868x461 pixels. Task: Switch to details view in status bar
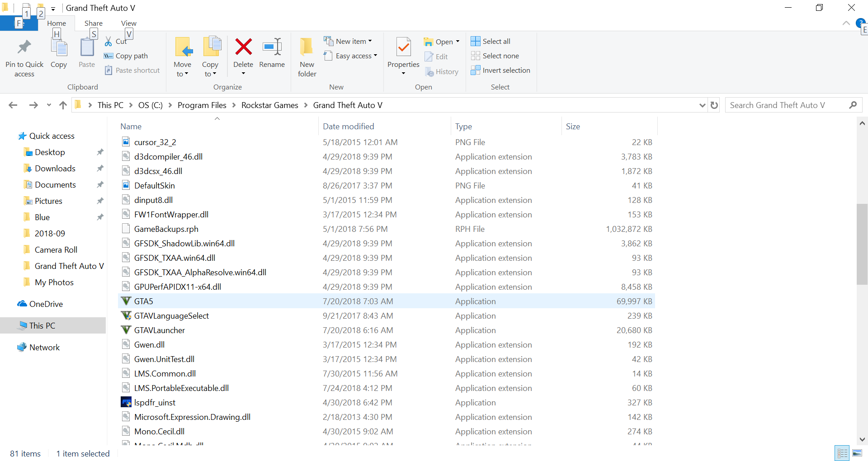click(842, 453)
